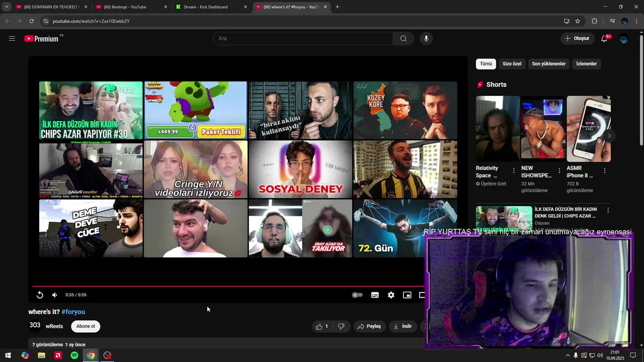
Task: Share the video via Paylaş
Action: pos(370,326)
